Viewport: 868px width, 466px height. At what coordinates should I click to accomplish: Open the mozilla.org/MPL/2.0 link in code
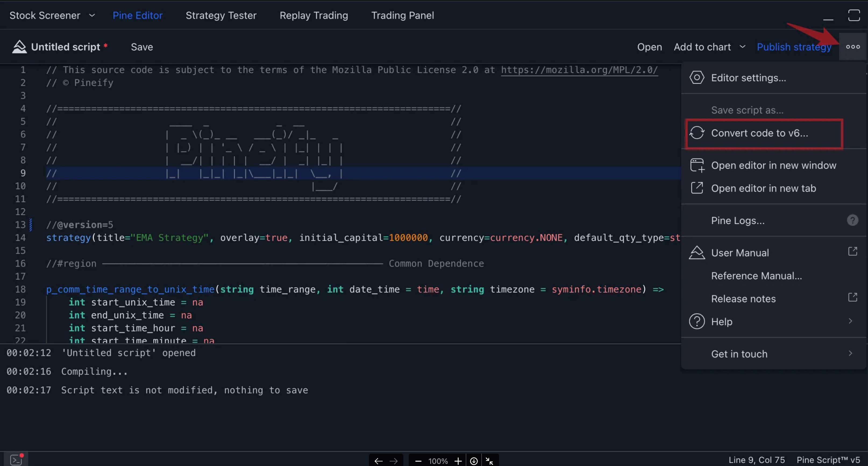point(579,70)
